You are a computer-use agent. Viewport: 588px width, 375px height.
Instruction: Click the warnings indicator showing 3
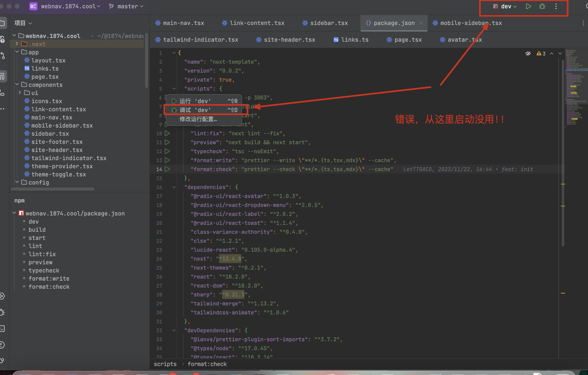[x=541, y=54]
